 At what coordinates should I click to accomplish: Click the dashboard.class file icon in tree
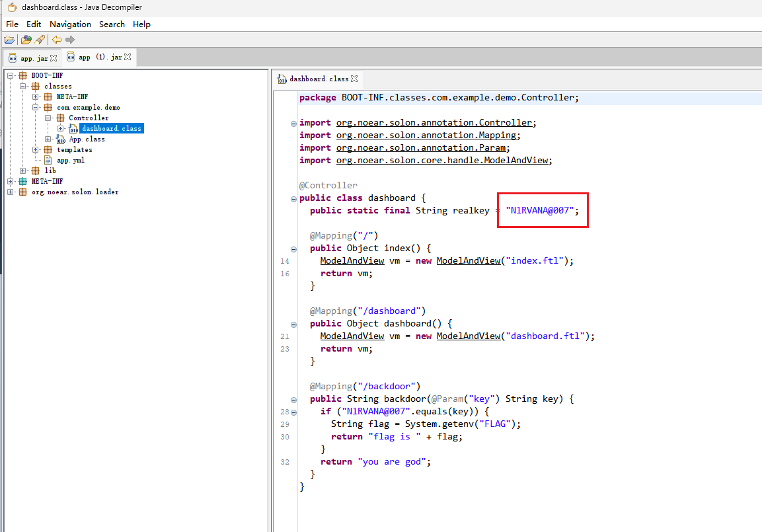point(73,129)
